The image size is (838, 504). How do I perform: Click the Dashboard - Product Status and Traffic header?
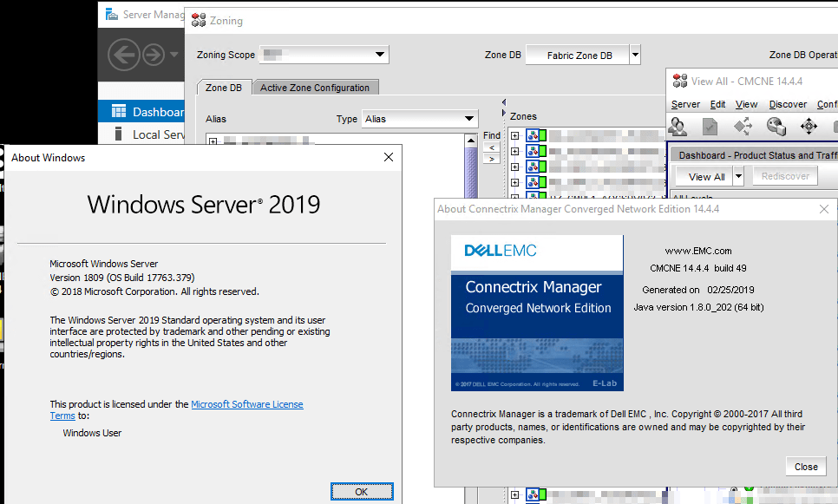754,155
